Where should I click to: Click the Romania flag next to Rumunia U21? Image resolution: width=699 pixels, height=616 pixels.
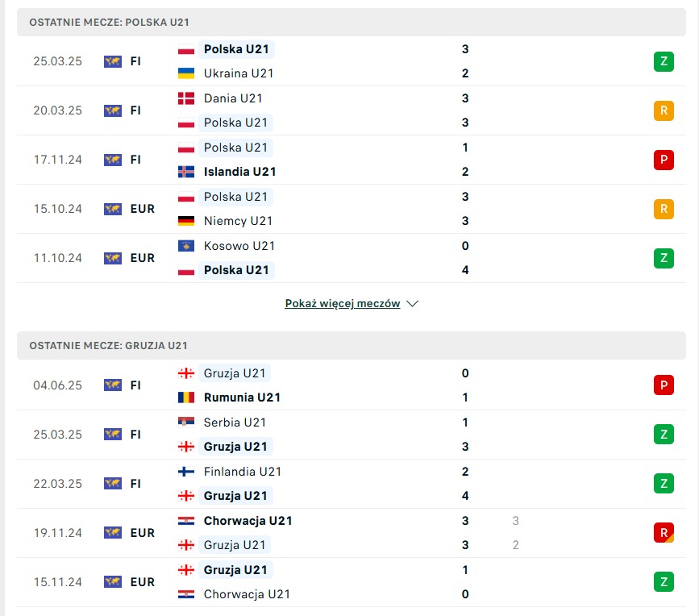click(186, 397)
